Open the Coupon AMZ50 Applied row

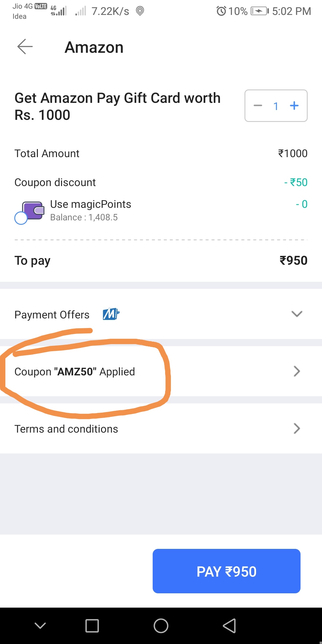coord(75,372)
